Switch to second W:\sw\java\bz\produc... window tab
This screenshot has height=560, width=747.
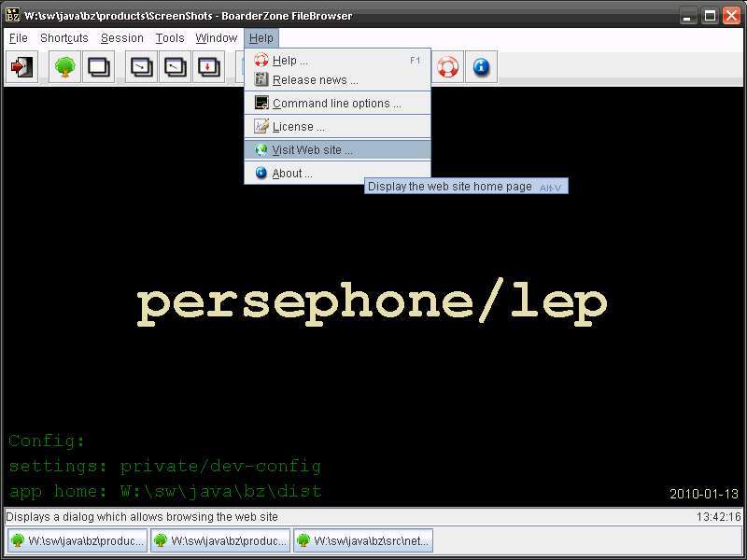[x=220, y=540]
